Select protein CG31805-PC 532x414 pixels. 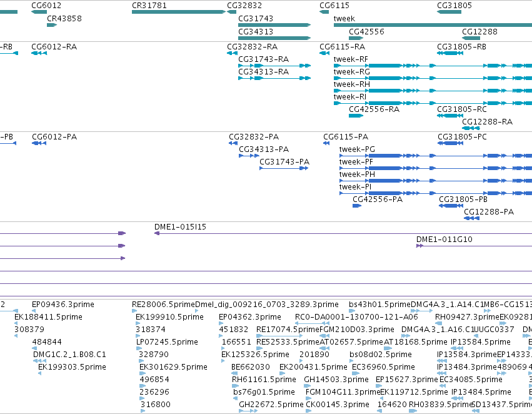(x=462, y=137)
